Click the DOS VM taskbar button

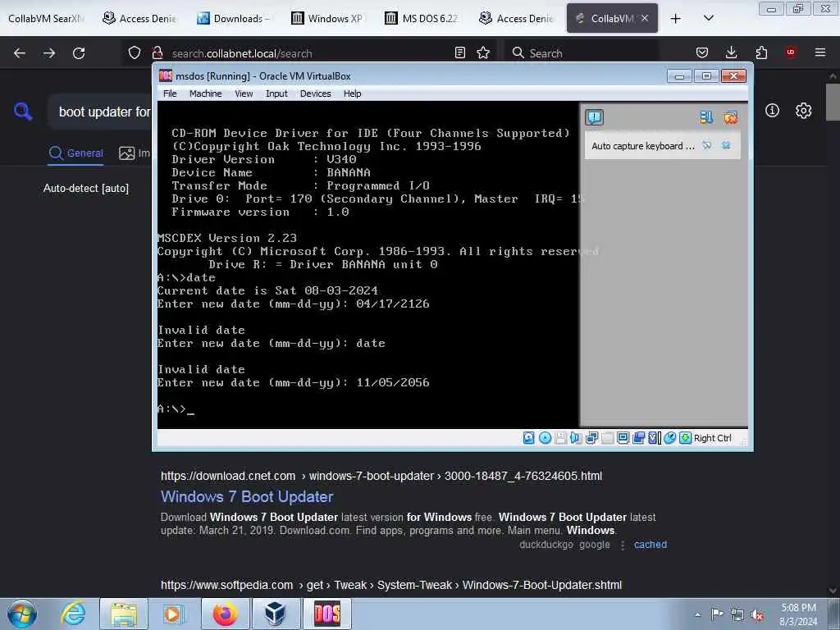[x=326, y=614]
